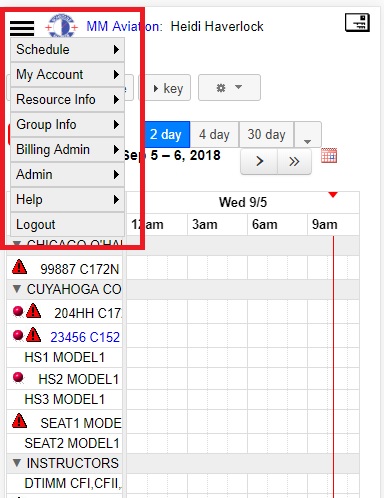
Task: Open the Billing Admin submenu
Action: 67,149
